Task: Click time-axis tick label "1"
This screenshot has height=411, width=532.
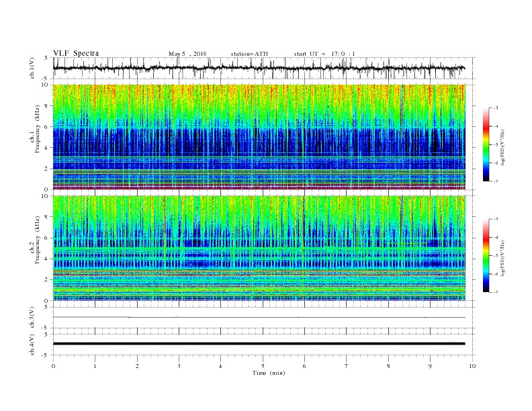Action: point(95,366)
